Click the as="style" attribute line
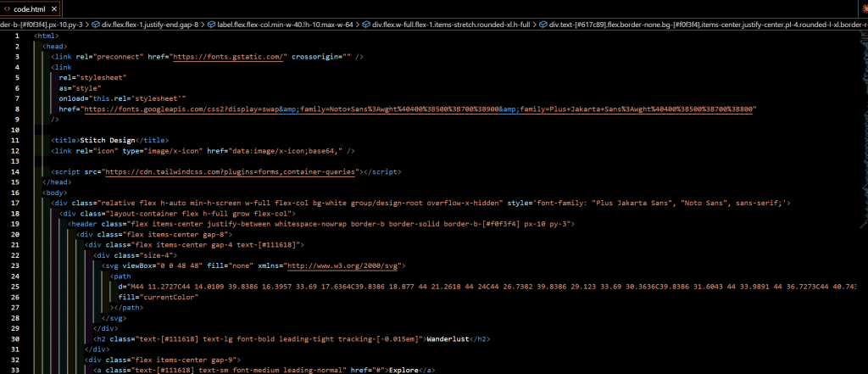Viewport: 868px width, 374px height. tap(81, 88)
